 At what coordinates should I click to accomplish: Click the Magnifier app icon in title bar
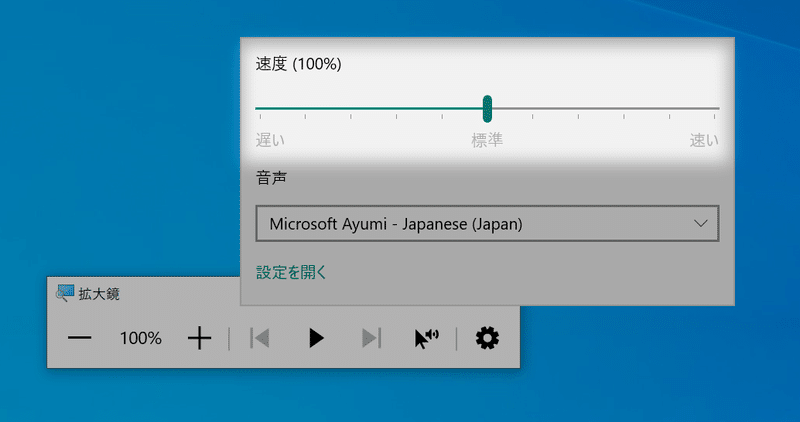pyautogui.click(x=65, y=293)
